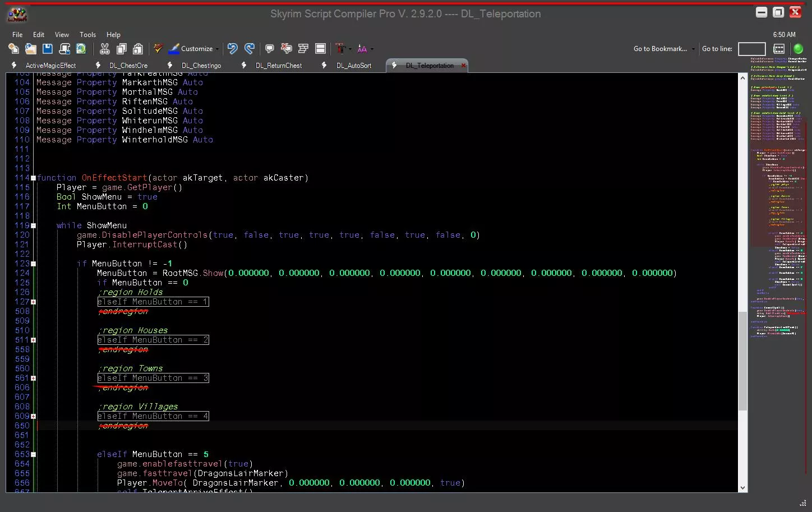Collapse the while ShowMenu block at line 119
This screenshot has height=512, width=812.
[33, 225]
